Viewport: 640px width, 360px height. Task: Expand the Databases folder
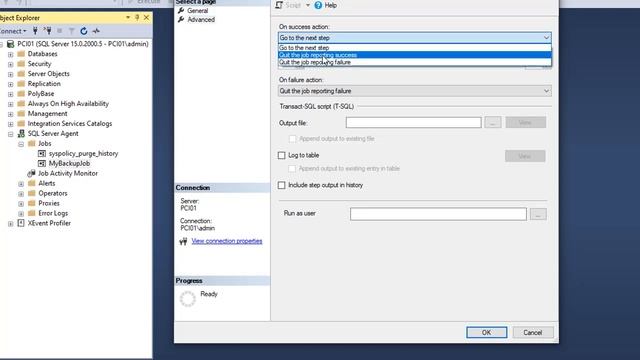(x=11, y=54)
